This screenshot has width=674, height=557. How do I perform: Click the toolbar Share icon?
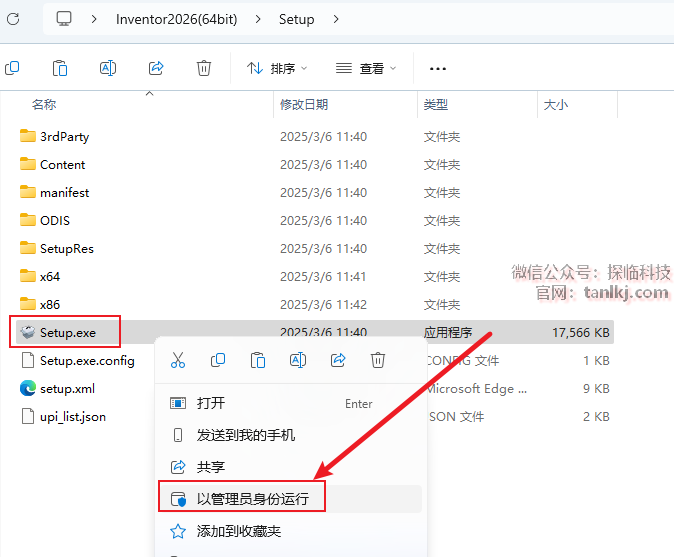point(156,68)
